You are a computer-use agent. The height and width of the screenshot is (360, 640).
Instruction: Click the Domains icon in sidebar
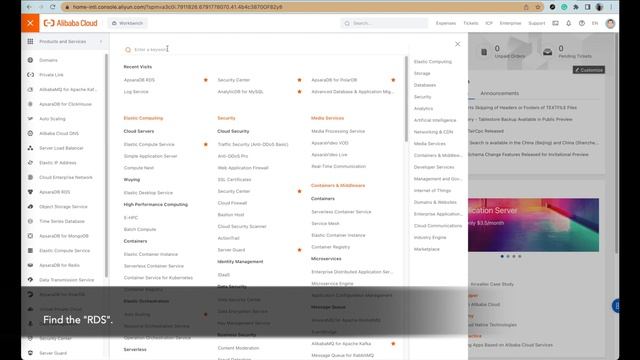[30, 60]
